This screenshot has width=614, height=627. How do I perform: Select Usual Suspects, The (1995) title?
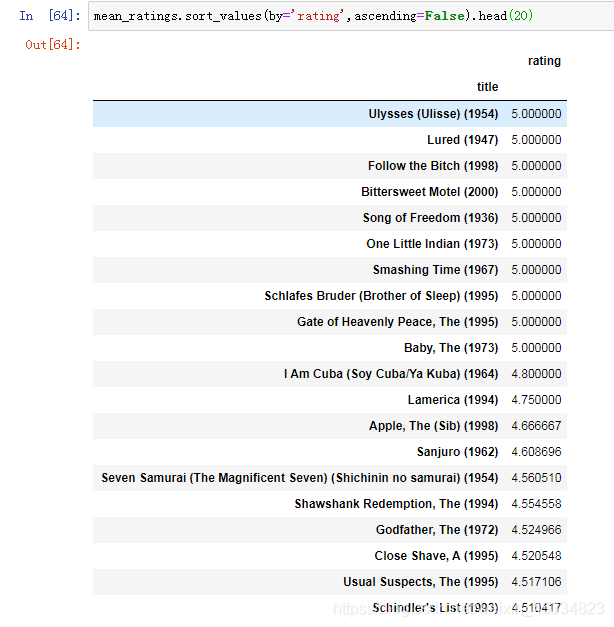click(420, 582)
